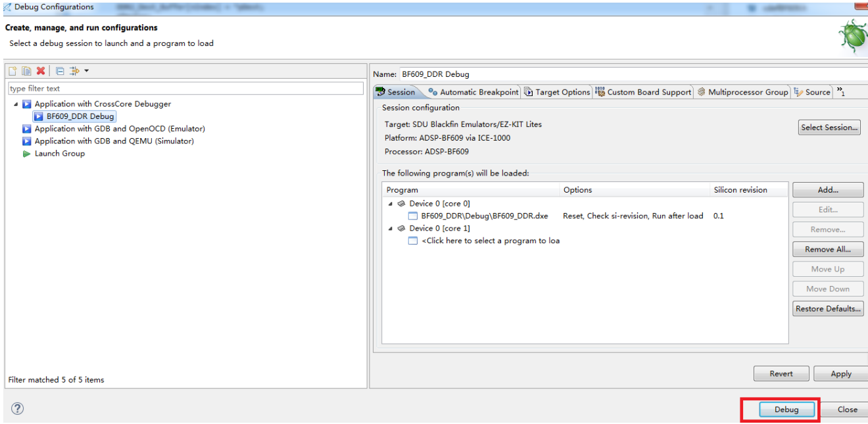Click the help question mark icon
868x424 pixels.
pyautogui.click(x=18, y=408)
